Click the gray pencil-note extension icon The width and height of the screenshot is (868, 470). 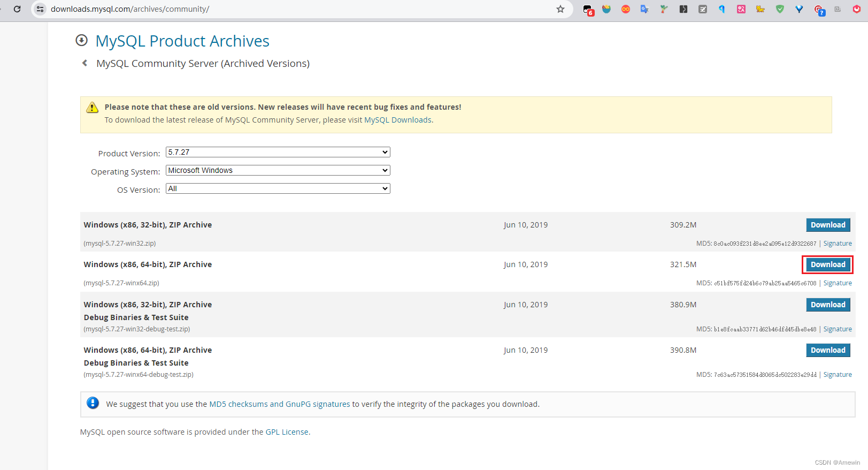tap(703, 9)
